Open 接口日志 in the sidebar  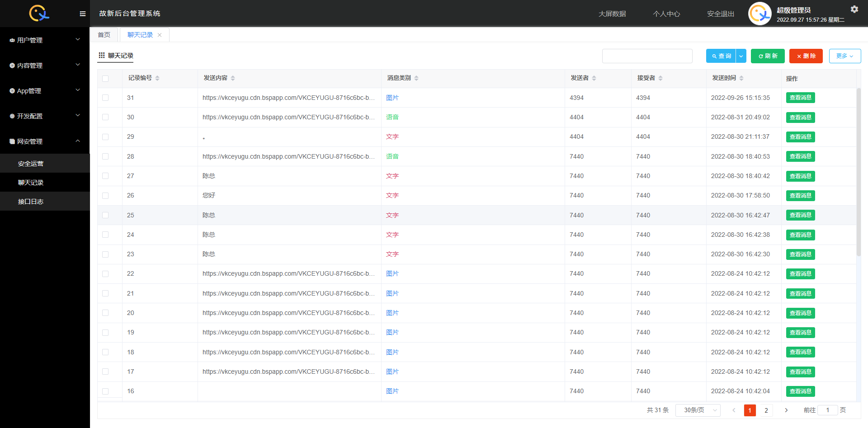[x=31, y=202]
